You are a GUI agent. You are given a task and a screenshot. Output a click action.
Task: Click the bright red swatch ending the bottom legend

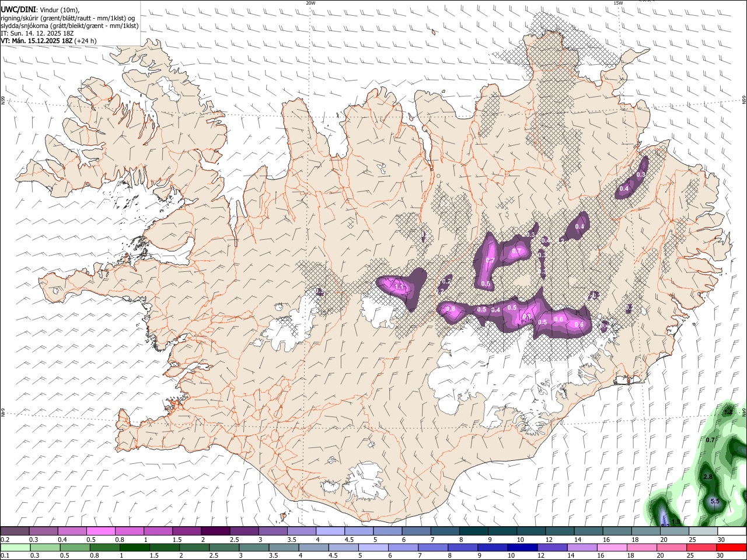click(731, 547)
